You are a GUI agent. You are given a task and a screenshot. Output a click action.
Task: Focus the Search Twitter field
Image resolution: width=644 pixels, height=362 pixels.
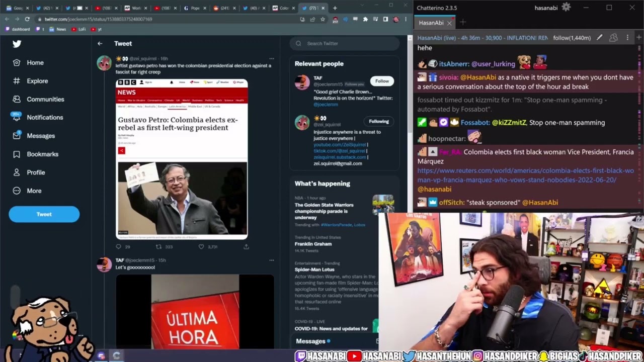point(344,43)
